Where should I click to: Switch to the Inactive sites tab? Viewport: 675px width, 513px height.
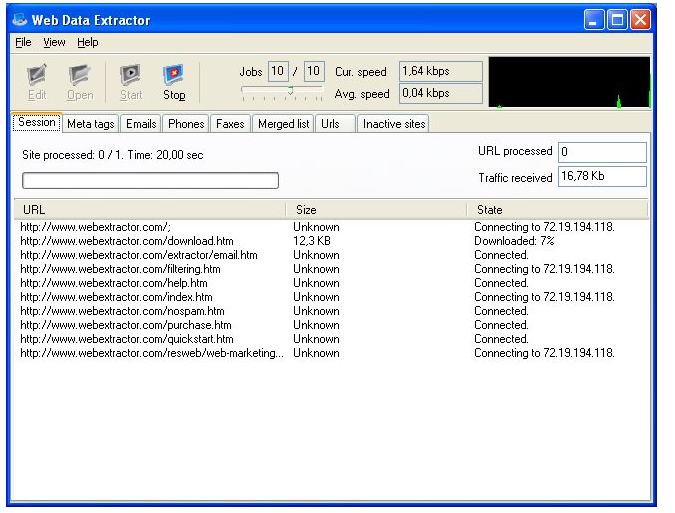393,124
